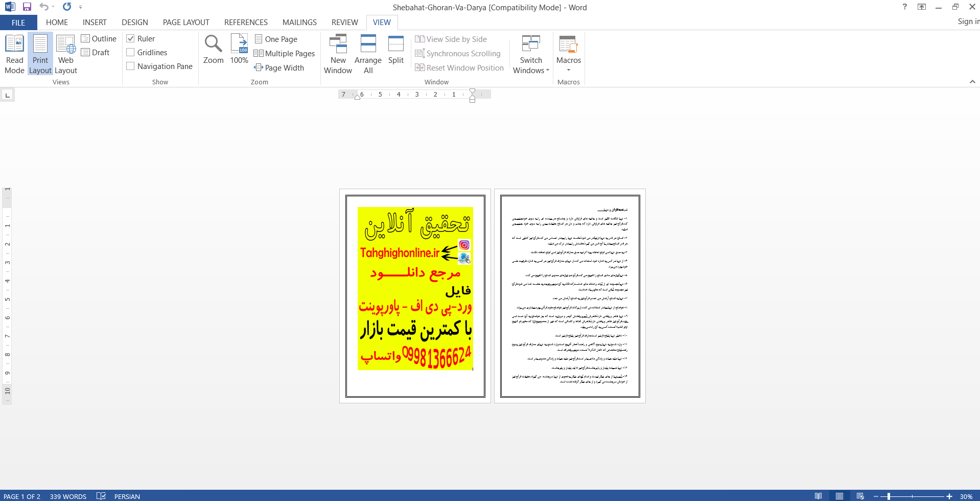Viewport: 980px width, 501px height.
Task: Open the PAGE LAYOUT tab
Action: (x=186, y=22)
